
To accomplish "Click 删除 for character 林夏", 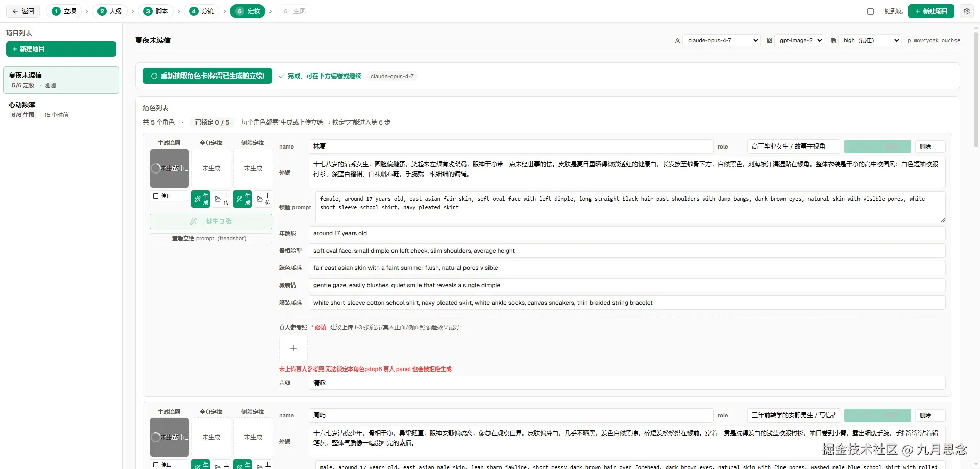I will (930, 146).
